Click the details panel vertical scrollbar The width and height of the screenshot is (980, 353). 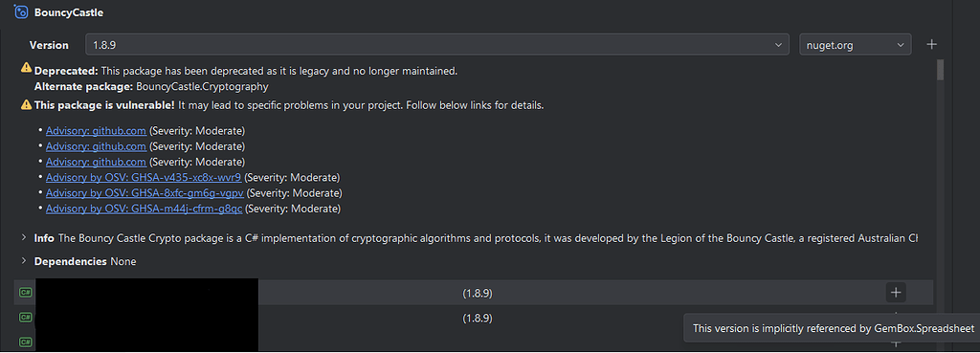[940, 70]
